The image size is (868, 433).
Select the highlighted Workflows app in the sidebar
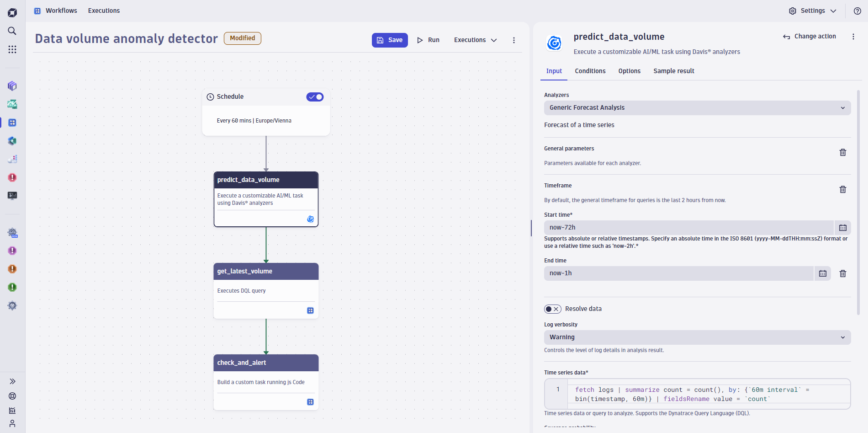coord(12,123)
